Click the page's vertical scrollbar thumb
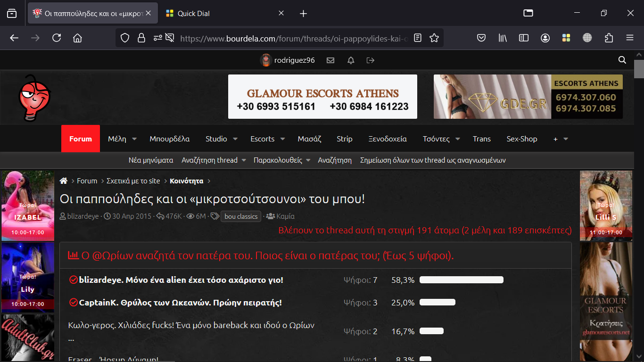This screenshot has width=644, height=362. pyautogui.click(x=639, y=69)
